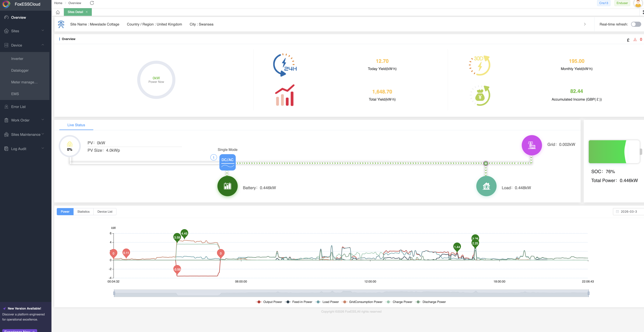Click the home icon tab

click(x=58, y=12)
